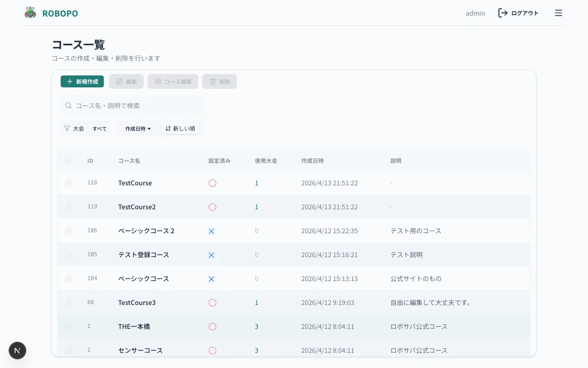
Task: Toggle the 新しい順 sort order
Action: tap(180, 128)
